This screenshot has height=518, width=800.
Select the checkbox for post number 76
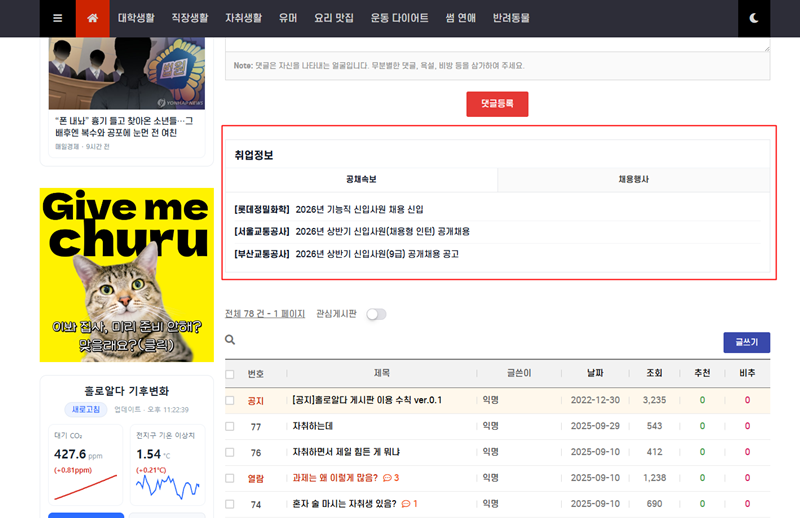(x=230, y=452)
